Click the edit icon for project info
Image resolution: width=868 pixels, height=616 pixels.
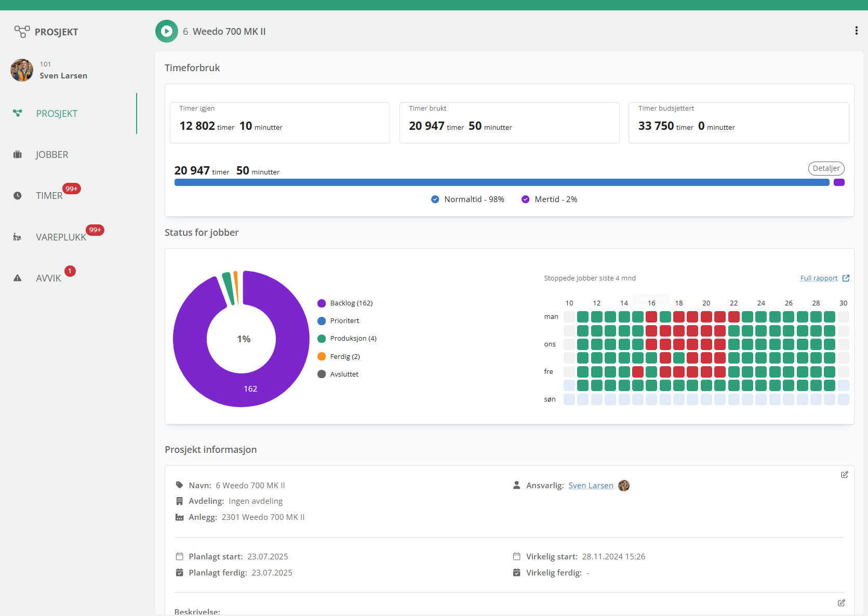[x=845, y=475]
